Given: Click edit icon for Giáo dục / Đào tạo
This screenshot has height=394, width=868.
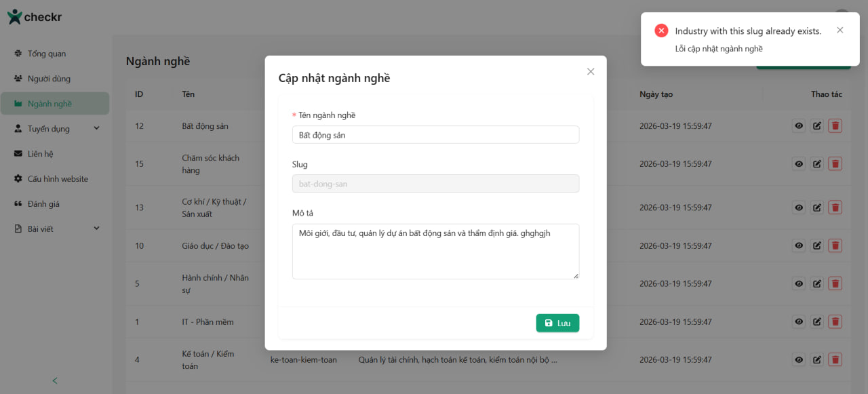Looking at the screenshot, I should pyautogui.click(x=817, y=245).
